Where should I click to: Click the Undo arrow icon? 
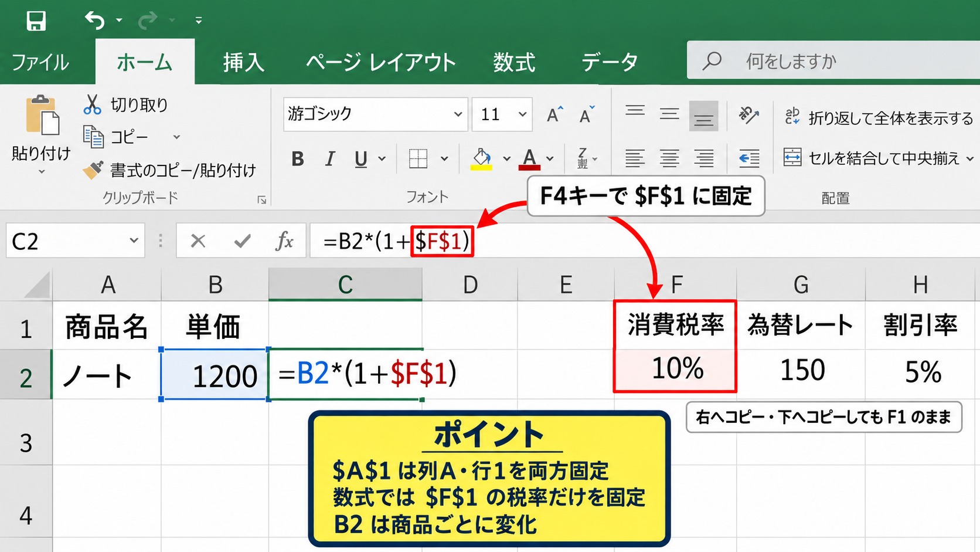pos(95,21)
